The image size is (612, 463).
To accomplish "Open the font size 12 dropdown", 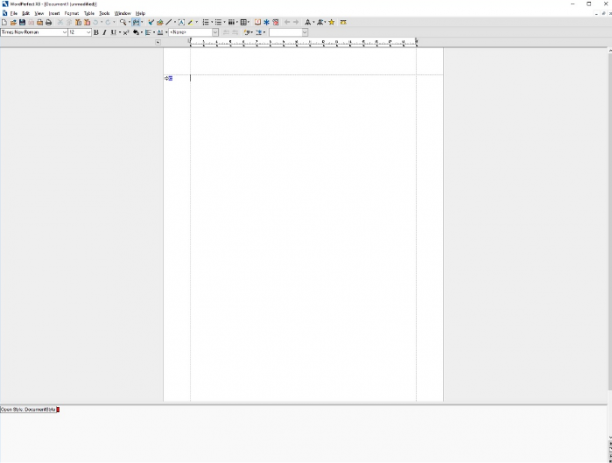I will [88, 32].
